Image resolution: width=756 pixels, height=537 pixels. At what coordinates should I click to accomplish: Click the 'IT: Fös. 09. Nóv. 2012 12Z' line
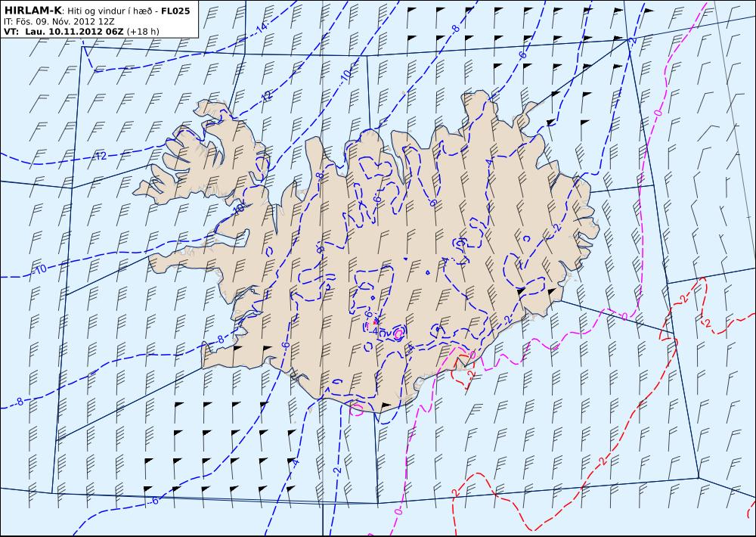pos(59,22)
